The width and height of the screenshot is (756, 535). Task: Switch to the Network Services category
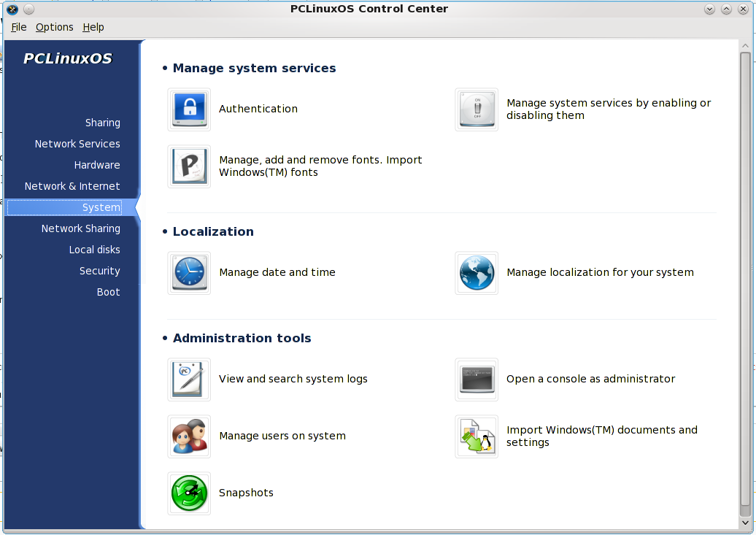(77, 144)
